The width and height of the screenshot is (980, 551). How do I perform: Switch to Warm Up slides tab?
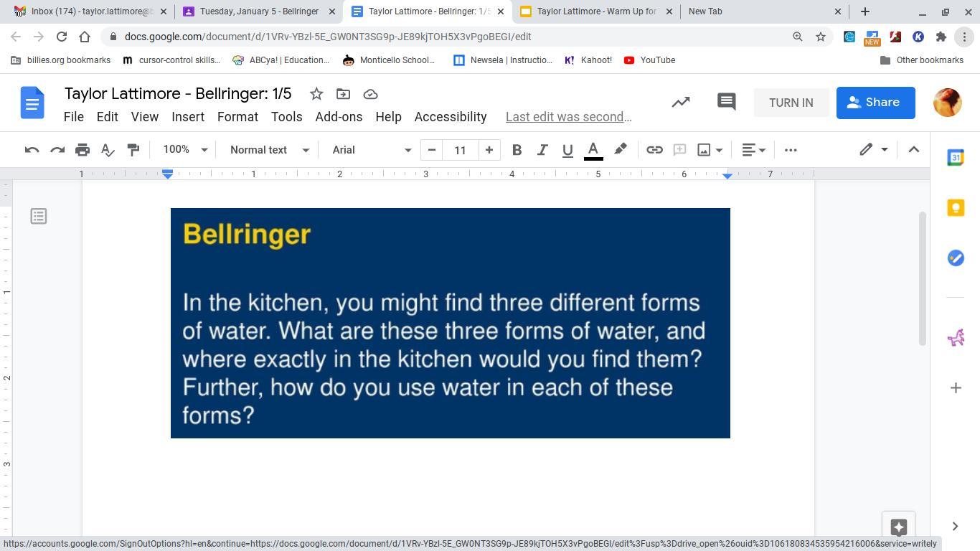(596, 11)
